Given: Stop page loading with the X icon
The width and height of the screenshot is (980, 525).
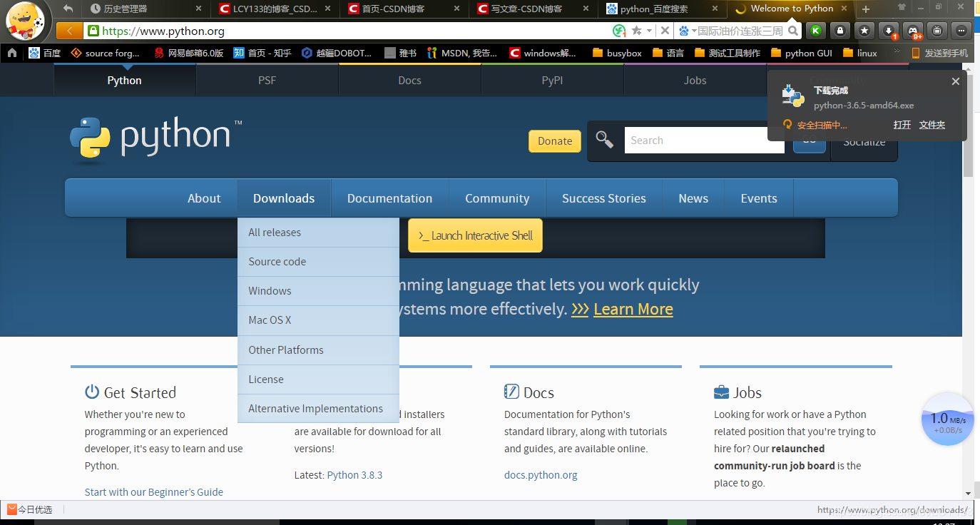Looking at the screenshot, I should tap(665, 31).
